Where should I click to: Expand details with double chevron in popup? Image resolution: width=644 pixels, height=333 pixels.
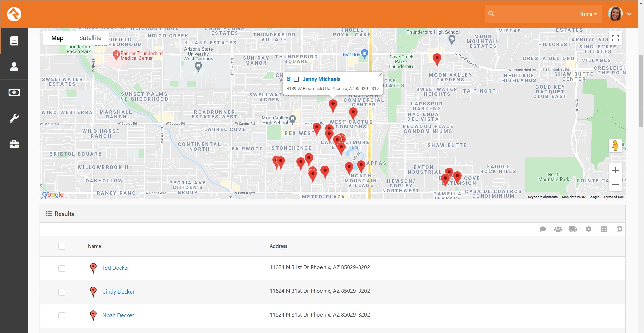tap(289, 79)
